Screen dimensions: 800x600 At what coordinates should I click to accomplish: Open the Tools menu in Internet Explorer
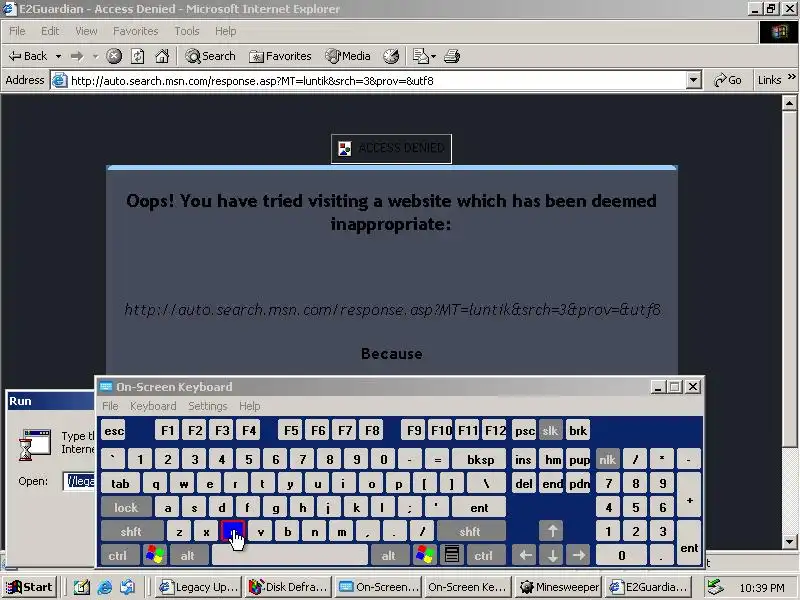pyautogui.click(x=187, y=31)
